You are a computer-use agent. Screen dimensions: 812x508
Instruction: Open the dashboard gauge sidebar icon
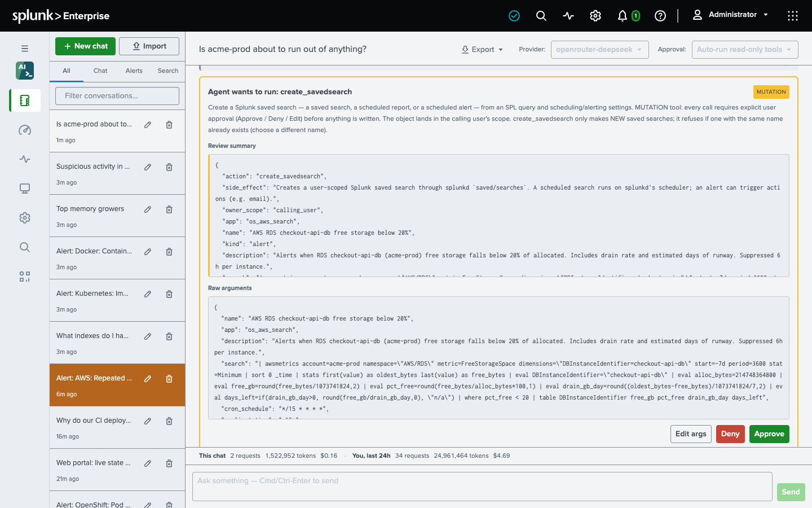pos(25,130)
